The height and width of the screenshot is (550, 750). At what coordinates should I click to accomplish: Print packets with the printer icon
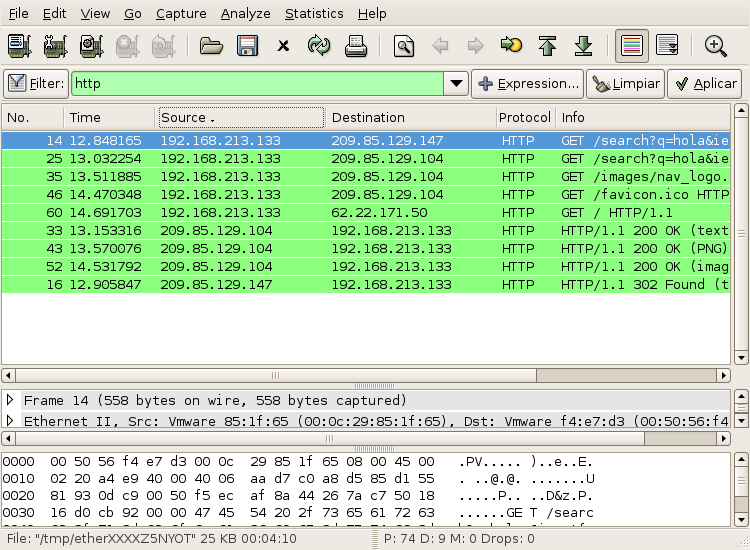pos(356,46)
